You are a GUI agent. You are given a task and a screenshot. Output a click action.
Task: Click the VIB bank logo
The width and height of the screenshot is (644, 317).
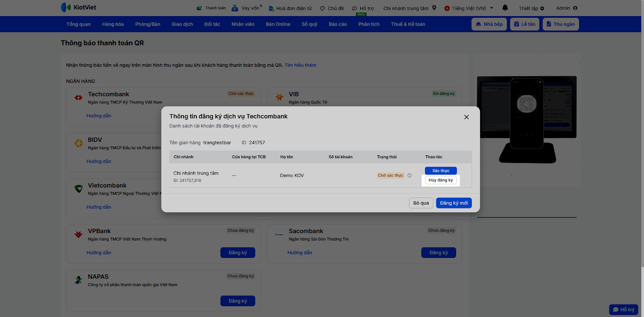[x=279, y=97]
